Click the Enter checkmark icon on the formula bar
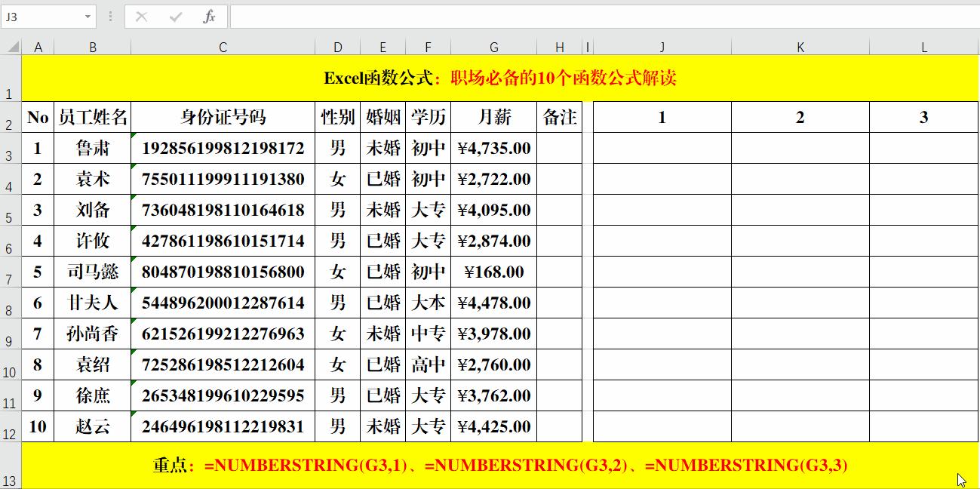The image size is (980, 489). tap(176, 17)
